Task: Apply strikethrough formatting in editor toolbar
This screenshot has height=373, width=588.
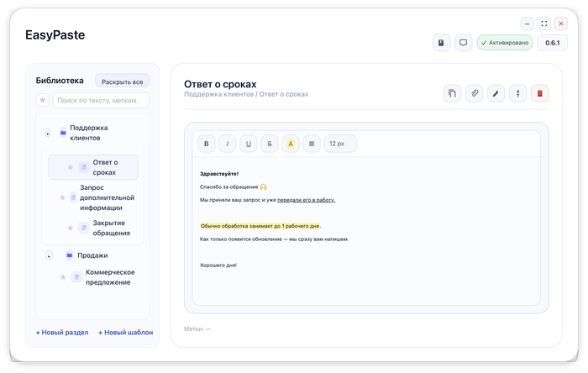Action: [x=270, y=144]
